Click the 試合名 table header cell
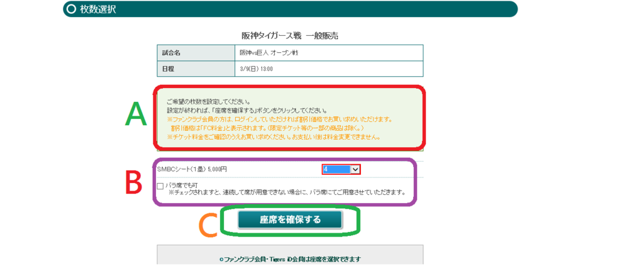This screenshot has width=644, height=278. point(196,53)
